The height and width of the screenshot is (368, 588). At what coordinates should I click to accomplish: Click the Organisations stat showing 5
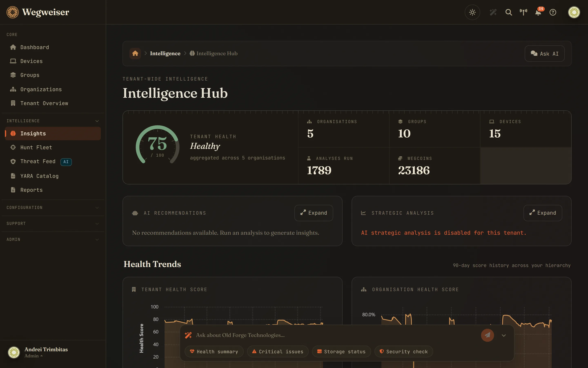click(x=344, y=129)
